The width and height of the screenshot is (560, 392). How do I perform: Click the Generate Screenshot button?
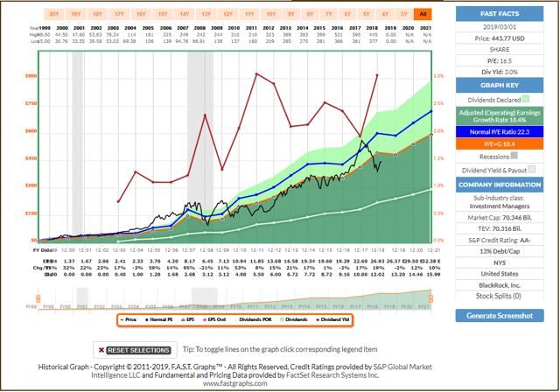coord(500,316)
